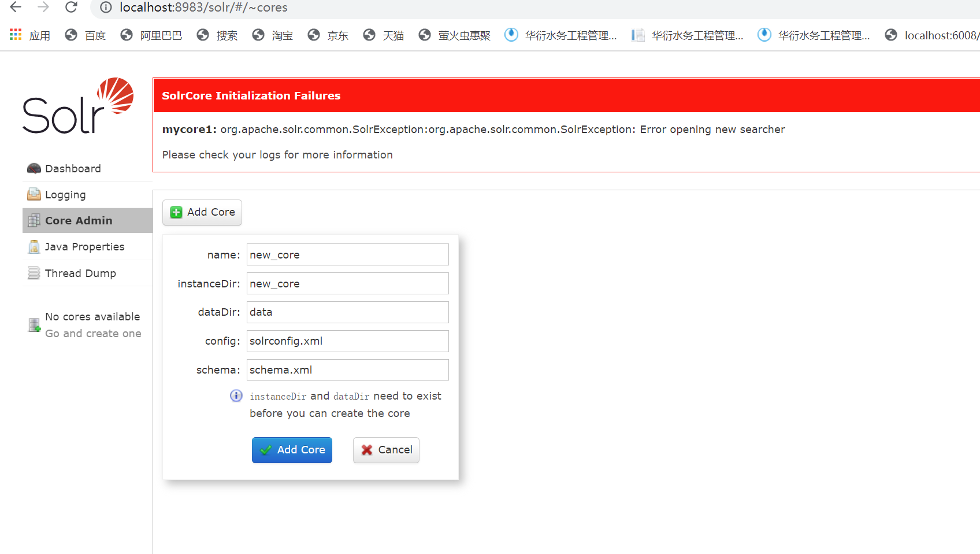Go back with the browser back arrow
The image size is (980, 554).
pyautogui.click(x=16, y=7)
